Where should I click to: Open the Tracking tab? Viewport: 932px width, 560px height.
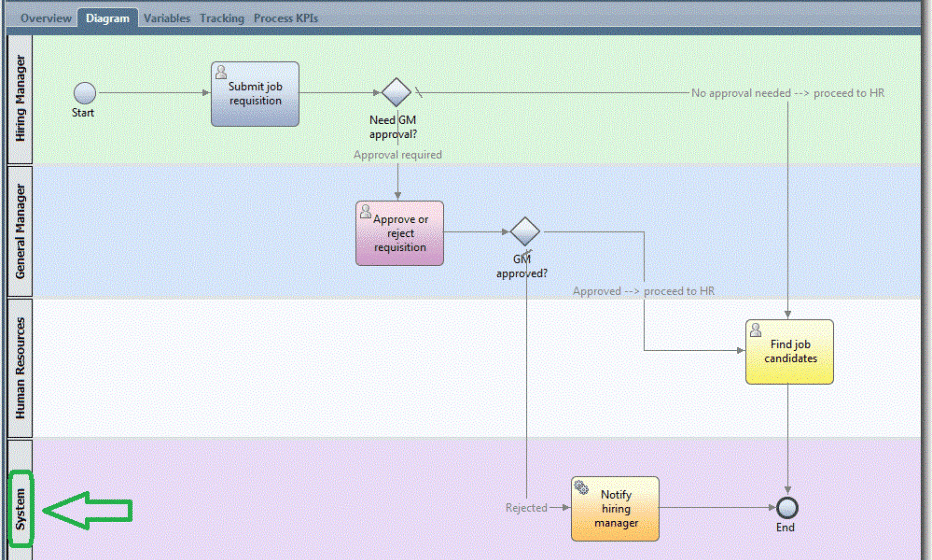pos(221,18)
